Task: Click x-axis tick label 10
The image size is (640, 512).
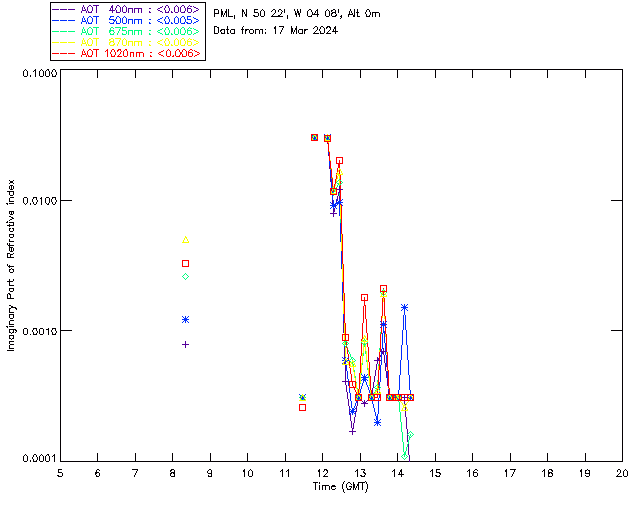Action: point(247,473)
